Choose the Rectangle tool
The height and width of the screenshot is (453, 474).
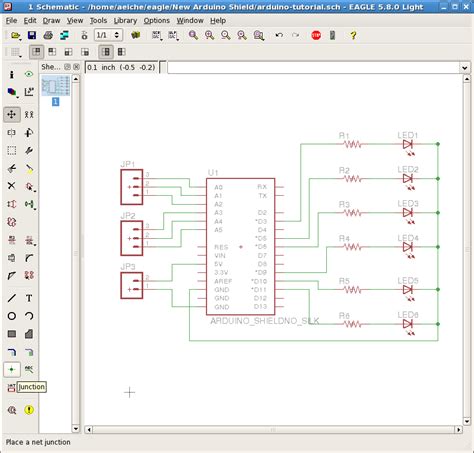tap(12, 334)
